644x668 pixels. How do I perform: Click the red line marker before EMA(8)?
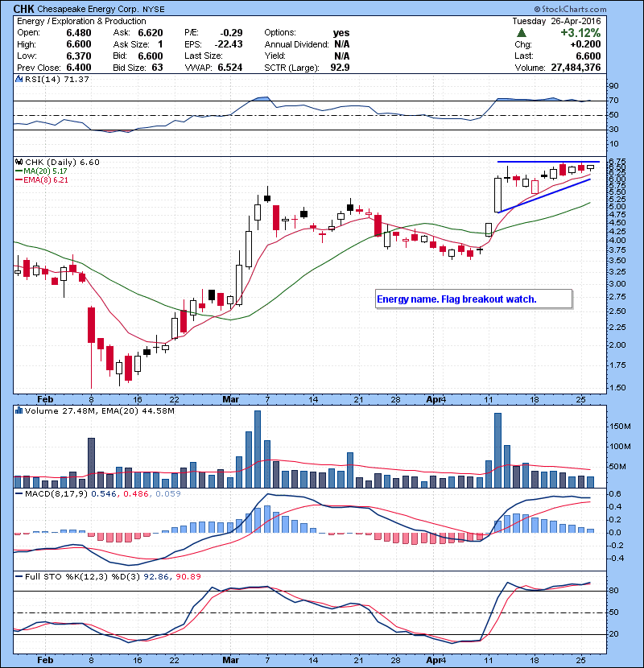(19, 179)
